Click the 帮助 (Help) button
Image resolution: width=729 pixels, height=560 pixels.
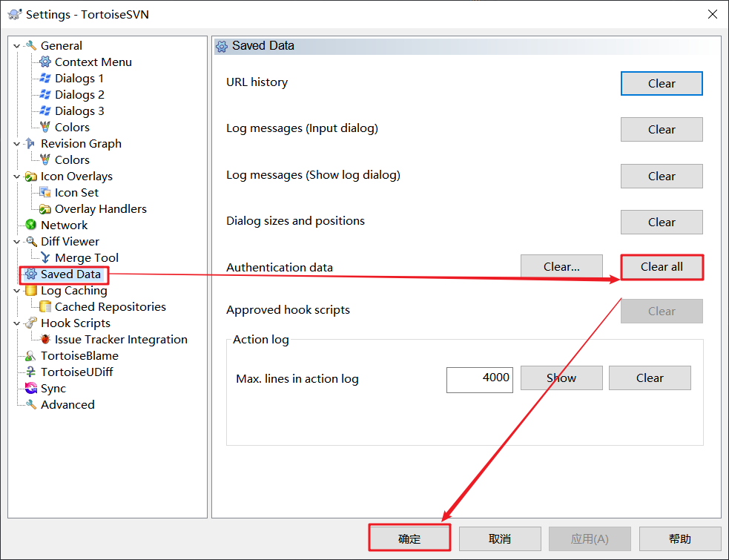pyautogui.click(x=680, y=538)
